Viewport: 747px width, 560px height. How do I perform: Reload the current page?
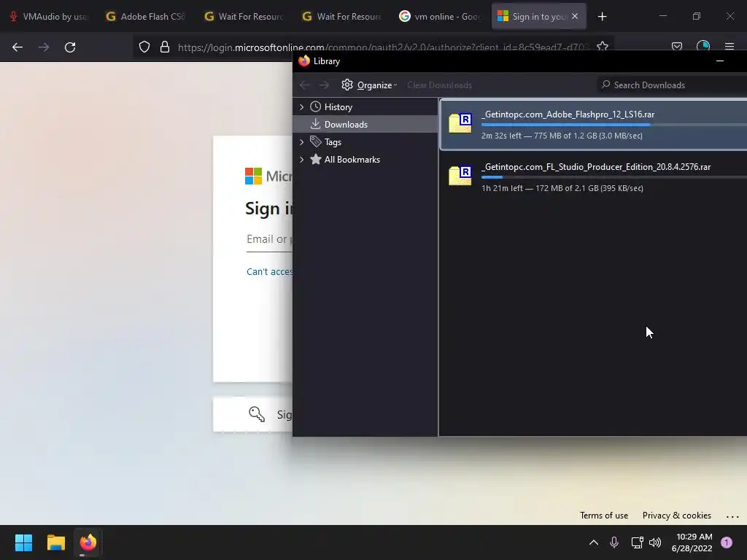[70, 47]
